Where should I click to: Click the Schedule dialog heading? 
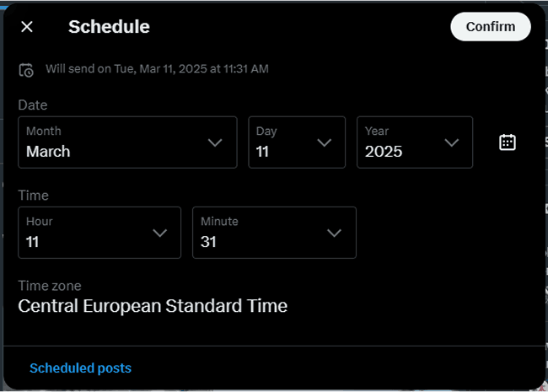click(109, 27)
